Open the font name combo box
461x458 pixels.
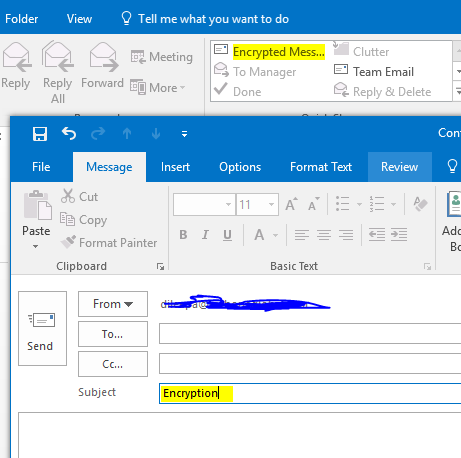pyautogui.click(x=204, y=204)
